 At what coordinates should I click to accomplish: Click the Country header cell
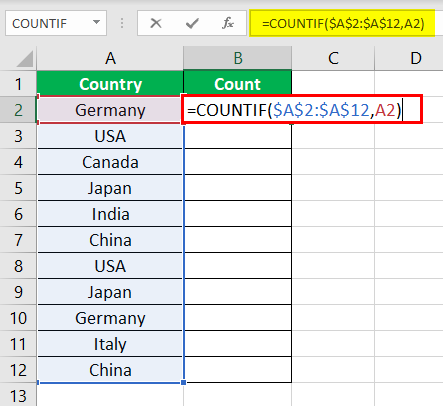pyautogui.click(x=110, y=84)
